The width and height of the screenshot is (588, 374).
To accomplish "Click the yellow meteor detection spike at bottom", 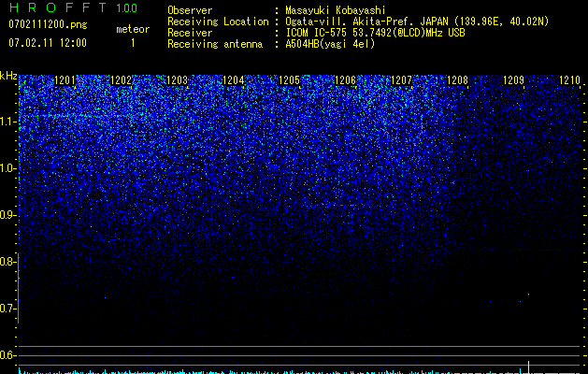I will tap(528, 367).
